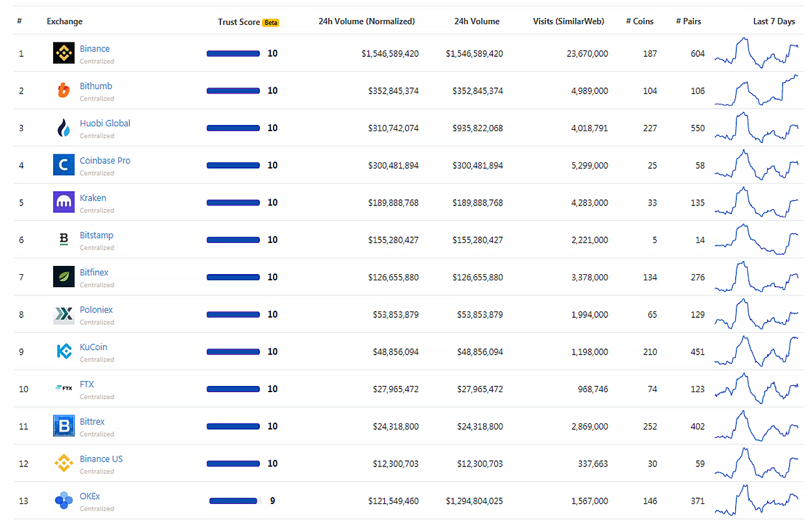Click the Bithumb logo icon
812x522 pixels.
pyautogui.click(x=64, y=91)
